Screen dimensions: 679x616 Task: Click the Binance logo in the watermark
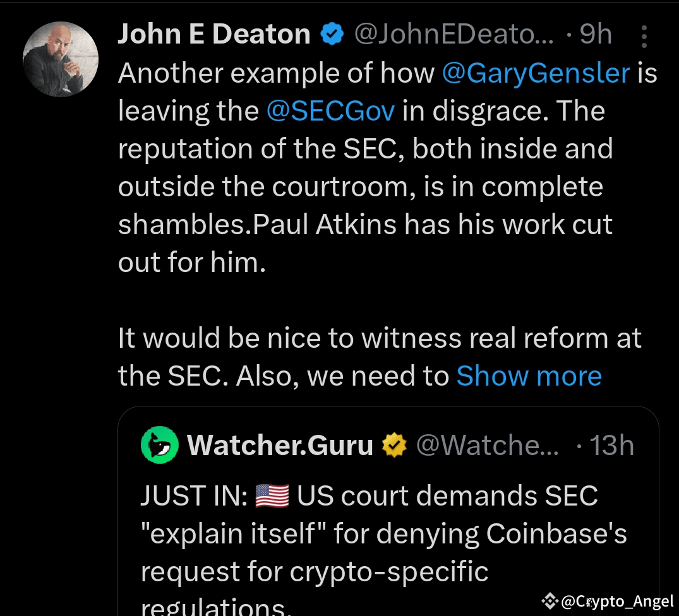point(551,601)
